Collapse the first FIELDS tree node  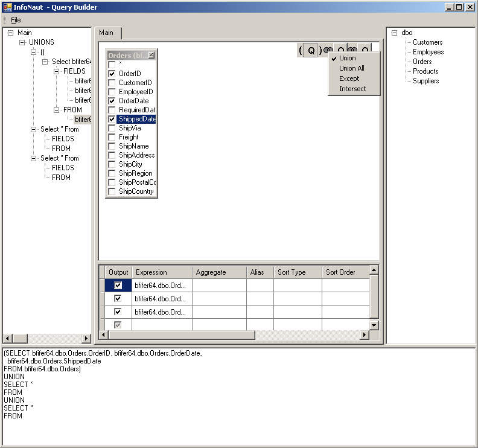(57, 71)
